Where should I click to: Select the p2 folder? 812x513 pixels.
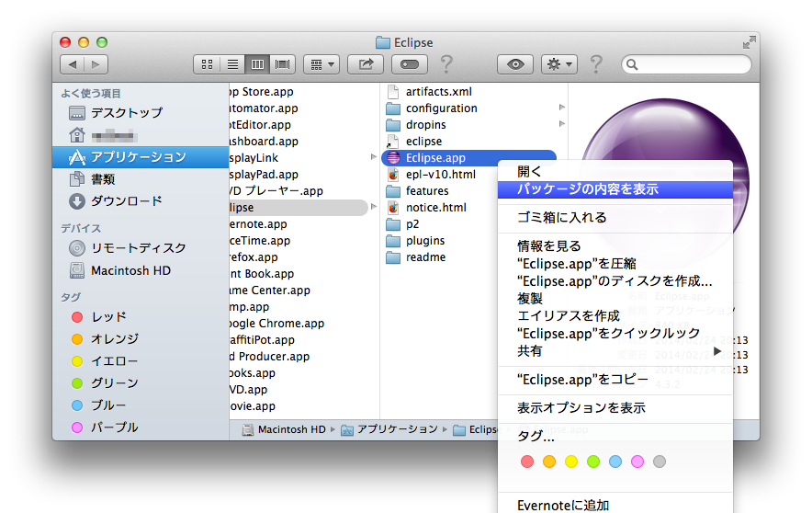(412, 224)
